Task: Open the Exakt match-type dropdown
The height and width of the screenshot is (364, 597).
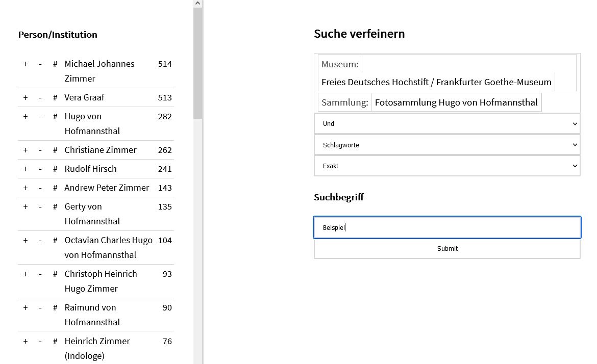Action: point(447,166)
